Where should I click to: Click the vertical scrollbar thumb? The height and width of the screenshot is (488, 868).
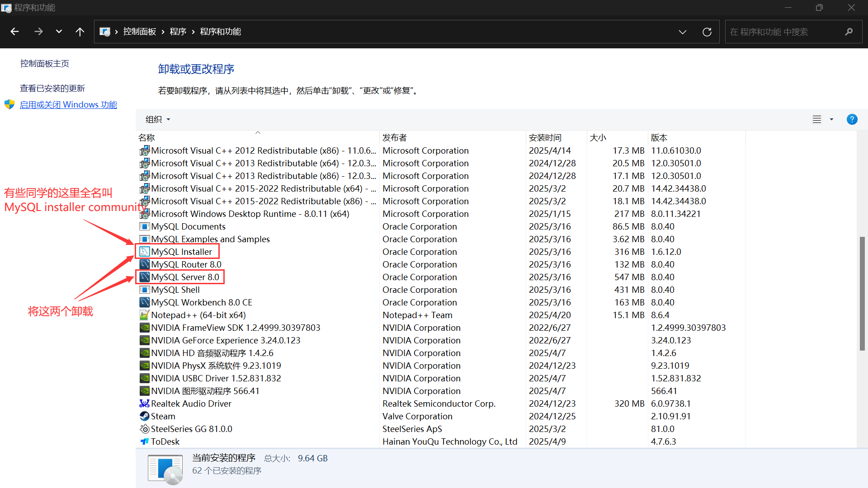[862, 294]
